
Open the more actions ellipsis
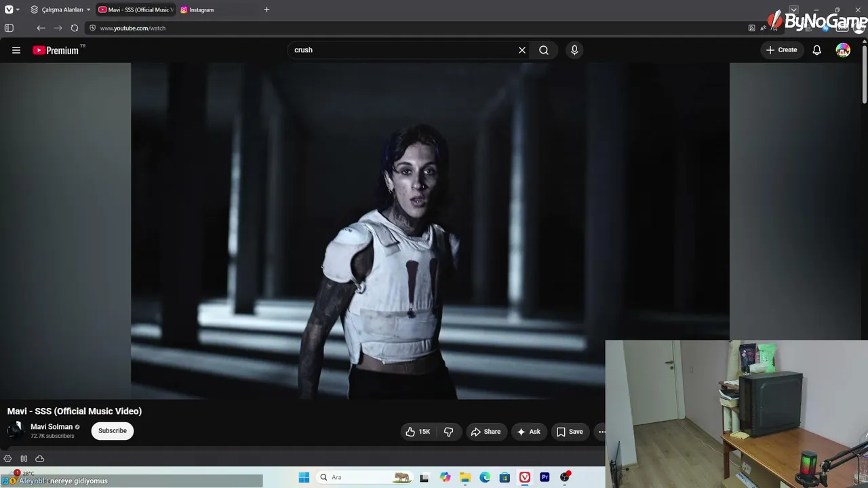coord(601,432)
